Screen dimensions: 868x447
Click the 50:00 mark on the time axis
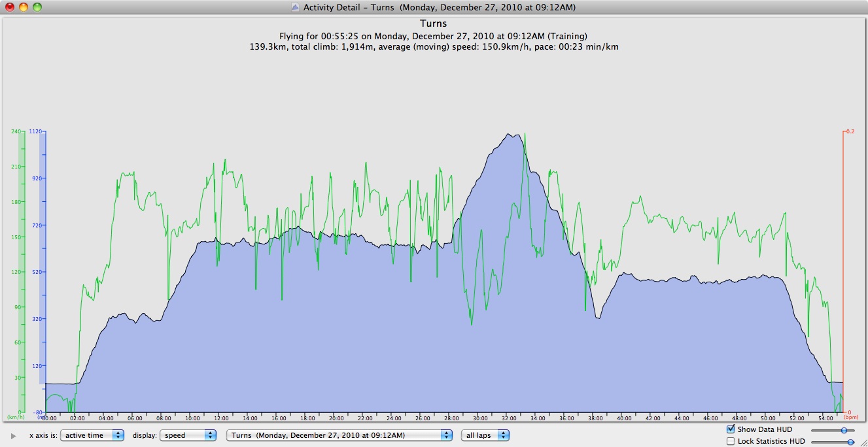pos(769,418)
